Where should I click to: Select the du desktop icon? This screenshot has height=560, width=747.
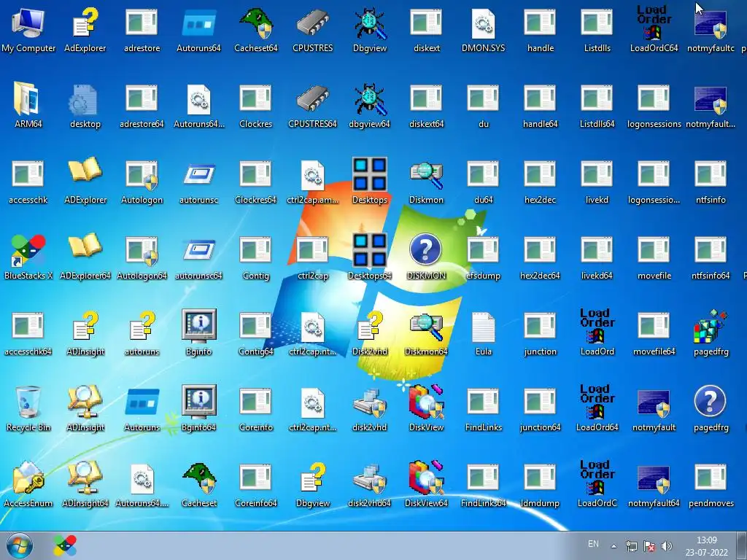[x=483, y=105]
